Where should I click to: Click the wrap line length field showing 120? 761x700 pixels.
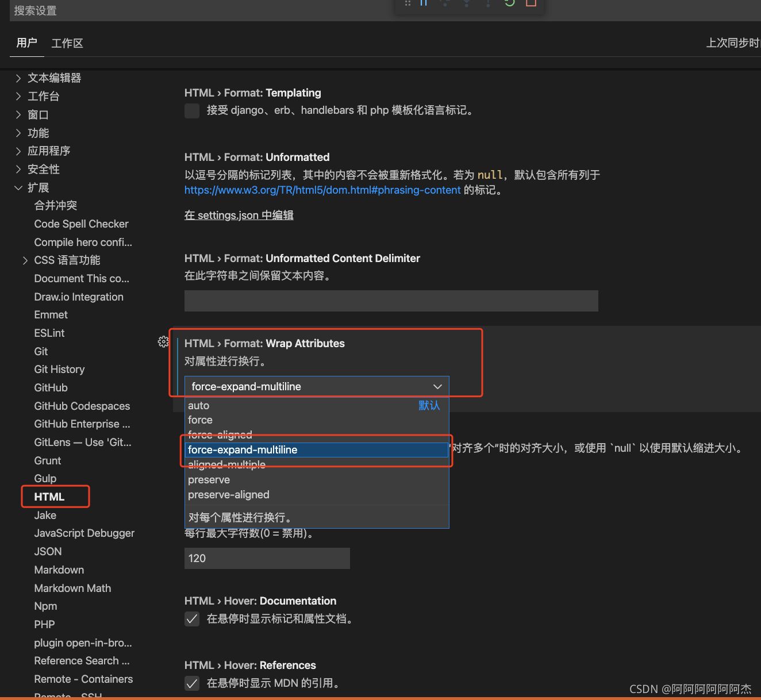pyautogui.click(x=267, y=559)
